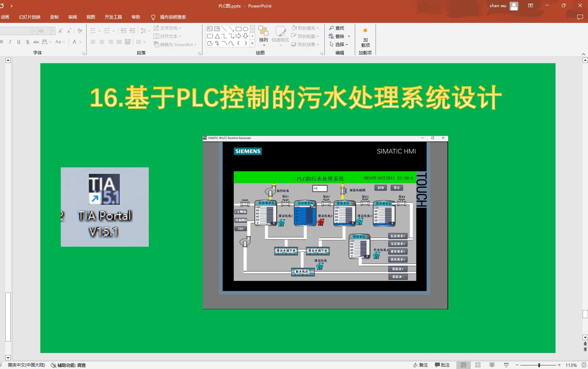The image size is (588, 369).
Task: Open the Slide Show (幻灯片放映) tab
Action: point(30,17)
